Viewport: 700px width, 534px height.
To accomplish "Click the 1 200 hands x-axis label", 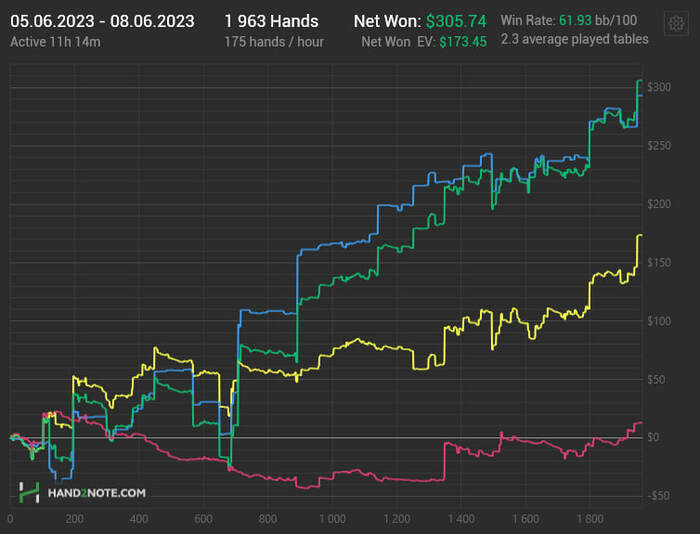I will [x=397, y=519].
